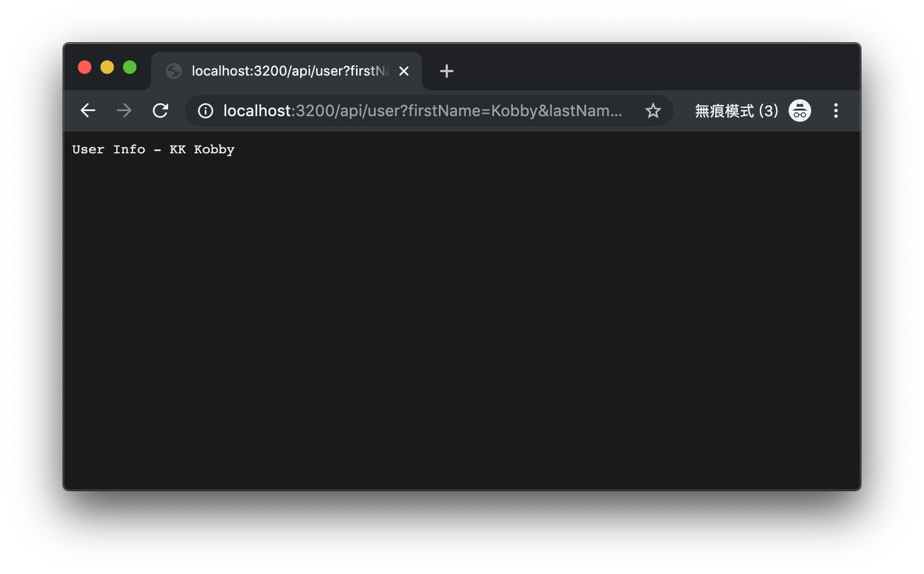Click the globe favicon on the tab
924x574 pixels.
click(x=174, y=71)
